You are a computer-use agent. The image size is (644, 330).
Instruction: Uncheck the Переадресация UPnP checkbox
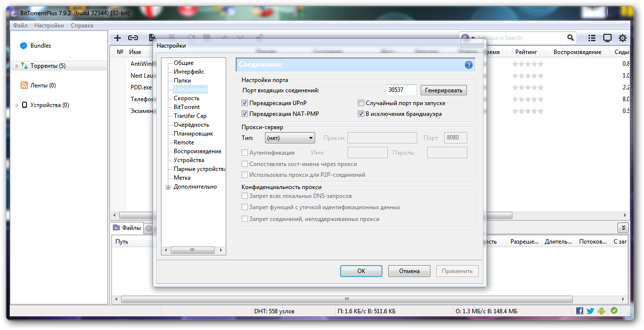[245, 103]
